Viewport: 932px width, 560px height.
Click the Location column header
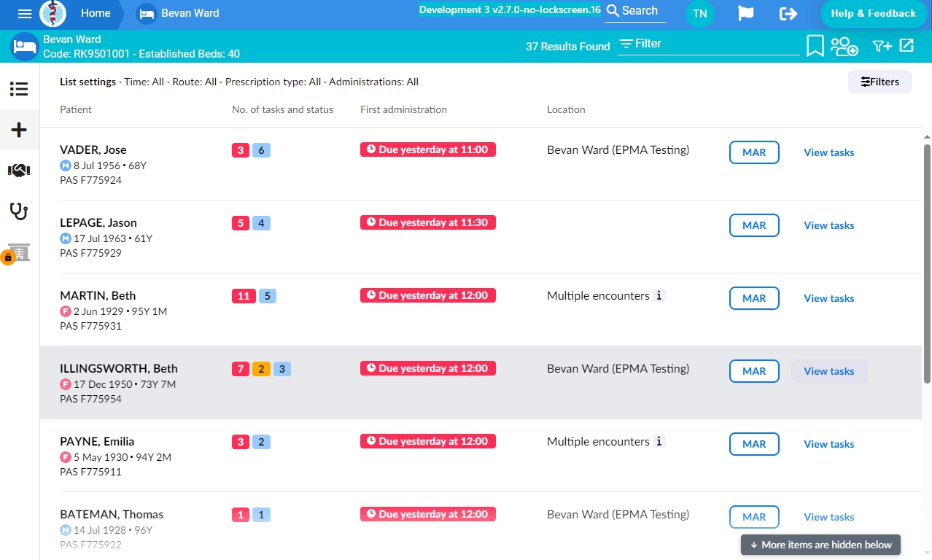pos(566,109)
